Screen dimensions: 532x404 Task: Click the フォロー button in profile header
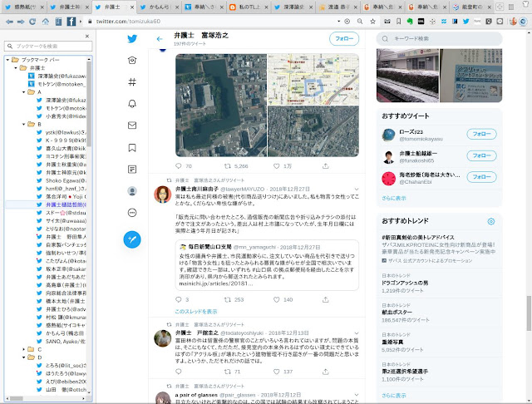click(344, 39)
